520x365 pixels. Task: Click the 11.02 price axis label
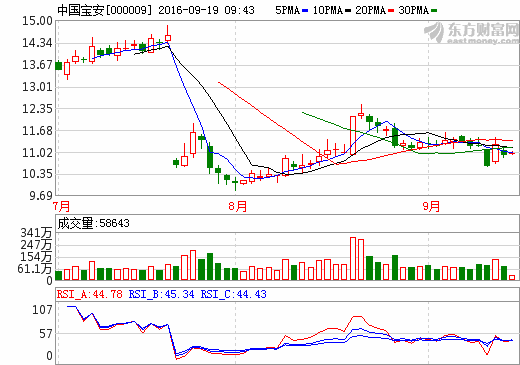coord(37,153)
